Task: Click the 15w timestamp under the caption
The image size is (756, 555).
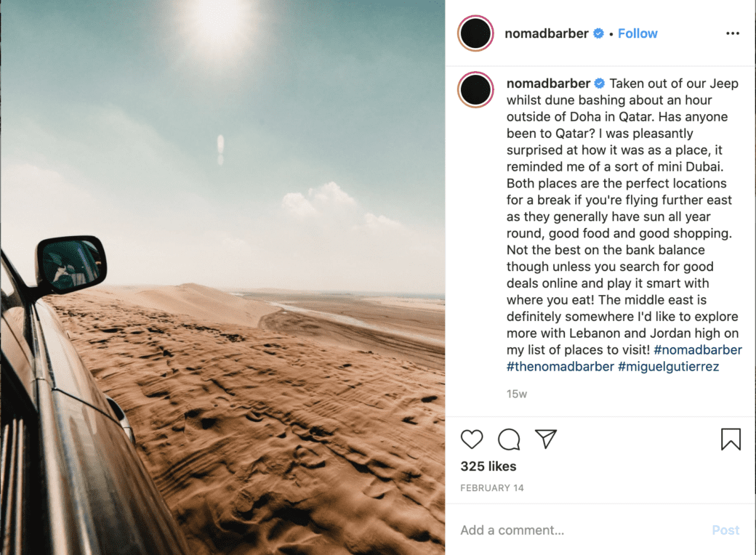Action: tap(516, 394)
